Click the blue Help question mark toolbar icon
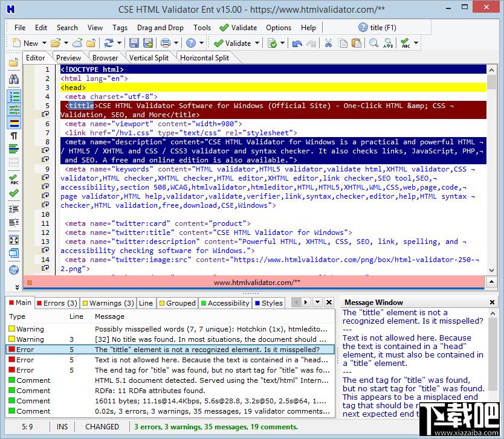The width and height of the screenshot is (504, 439). (x=191, y=43)
